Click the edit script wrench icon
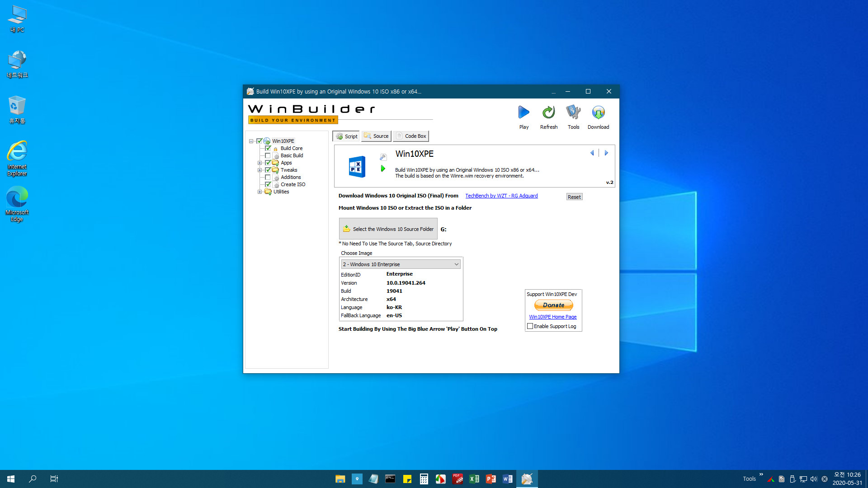 (x=383, y=157)
